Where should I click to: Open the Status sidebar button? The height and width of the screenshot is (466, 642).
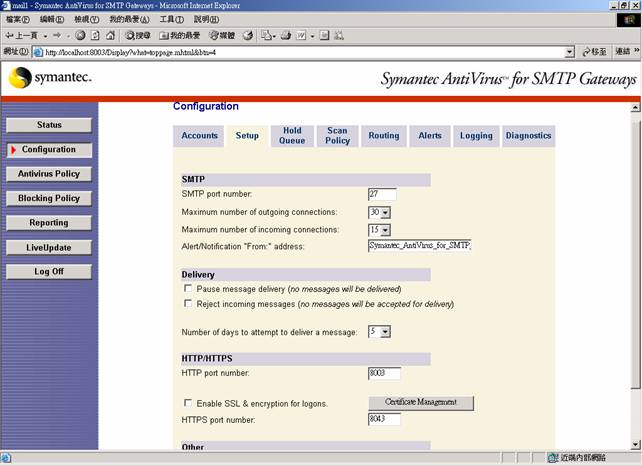(49, 125)
